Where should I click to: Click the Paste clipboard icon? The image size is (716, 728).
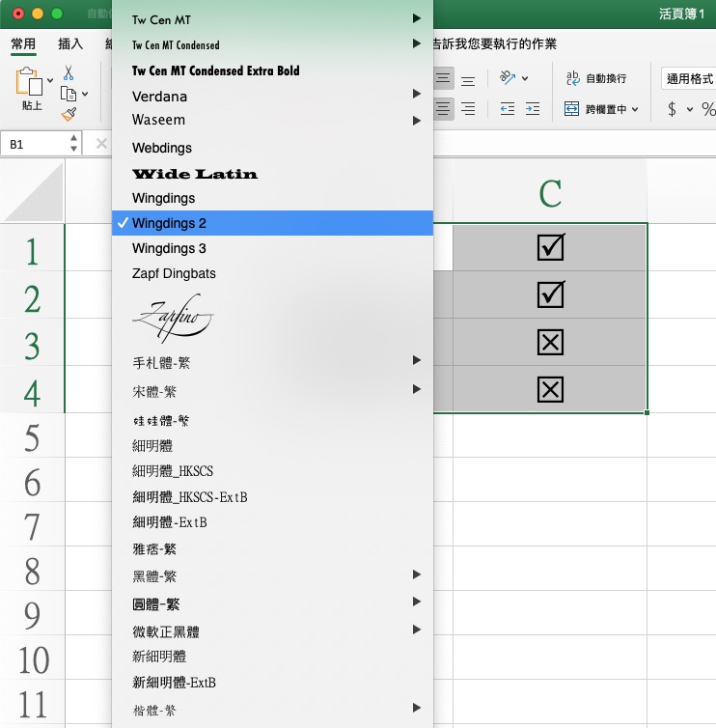[x=29, y=81]
